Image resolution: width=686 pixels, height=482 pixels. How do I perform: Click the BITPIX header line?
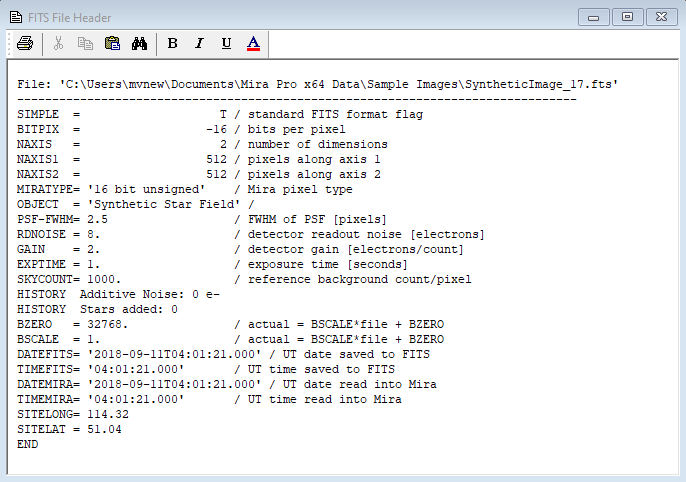coord(181,130)
